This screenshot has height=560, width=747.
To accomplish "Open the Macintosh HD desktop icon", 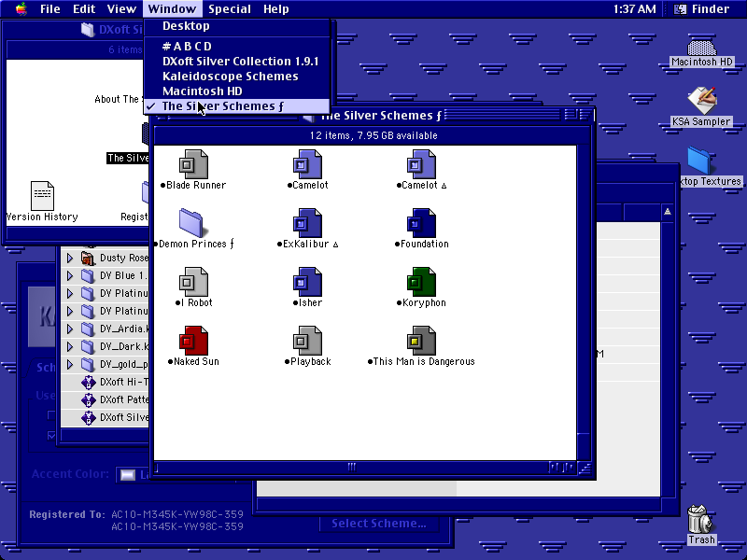I will (701, 48).
